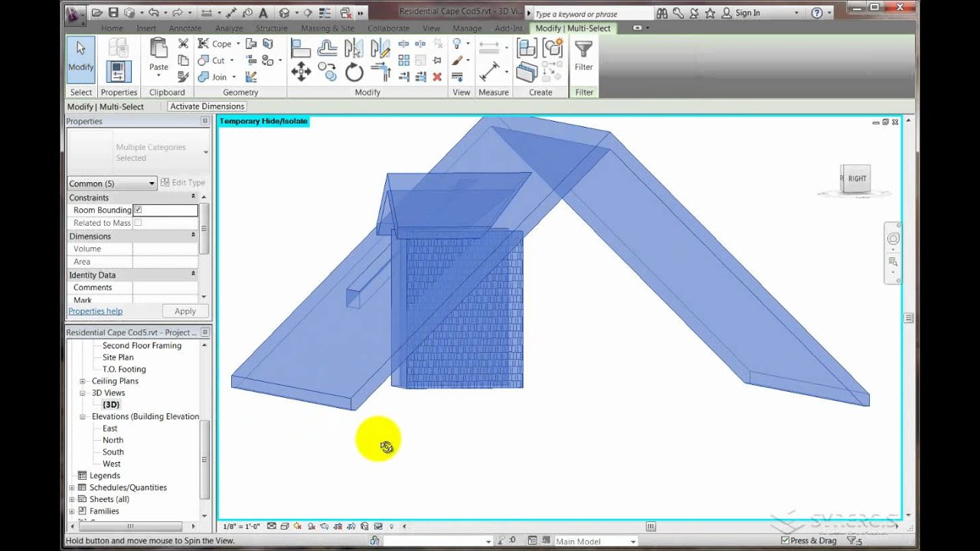Open the Manage ribbon tab
Image resolution: width=980 pixels, height=551 pixels.
pyautogui.click(x=466, y=28)
